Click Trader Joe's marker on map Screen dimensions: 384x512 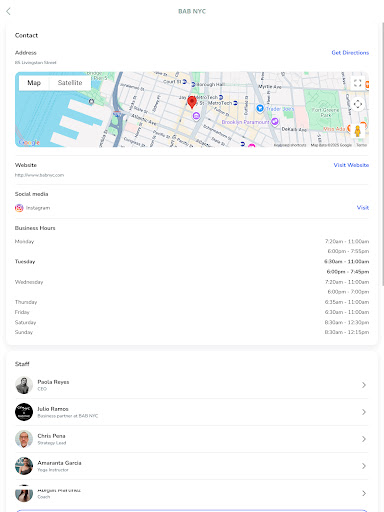click(x=260, y=108)
